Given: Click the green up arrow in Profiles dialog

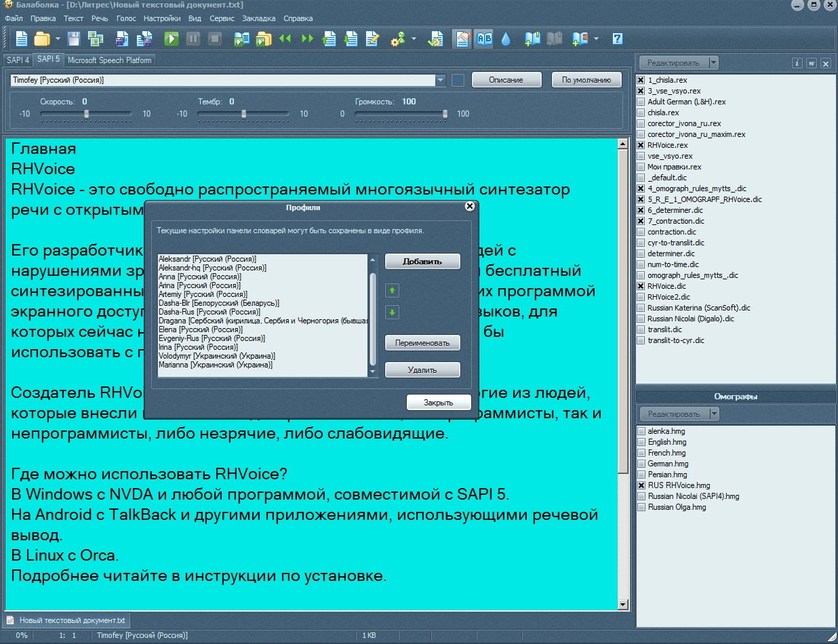Looking at the screenshot, I should coord(393,291).
